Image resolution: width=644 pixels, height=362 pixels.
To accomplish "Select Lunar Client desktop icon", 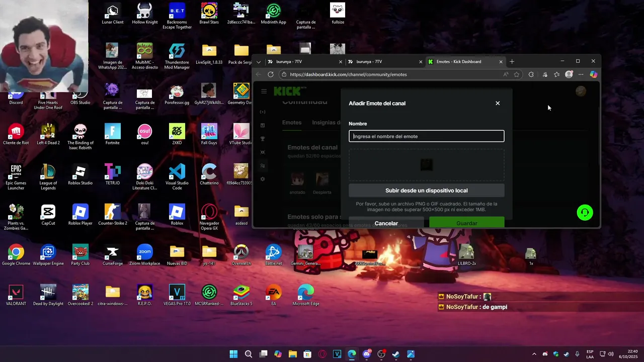I will pos(113,14).
